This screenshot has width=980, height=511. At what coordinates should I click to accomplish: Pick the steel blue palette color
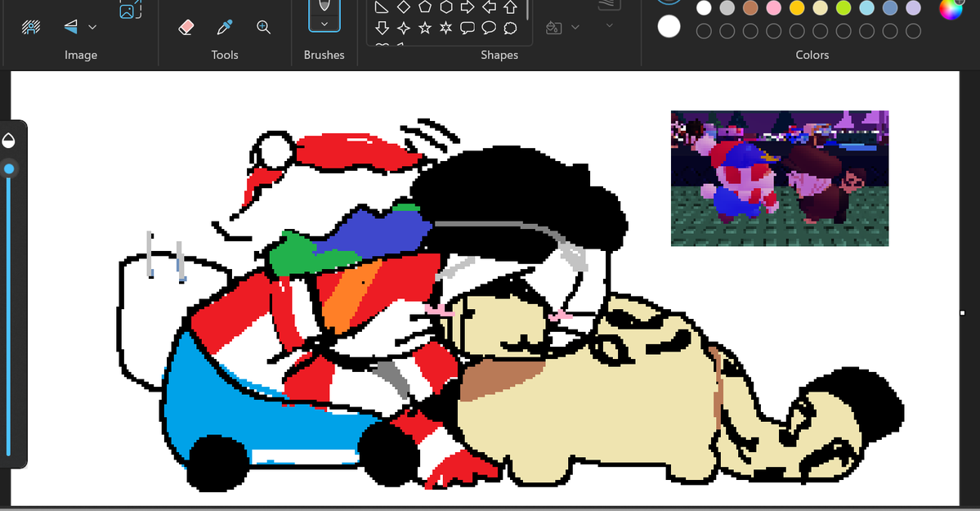pyautogui.click(x=890, y=8)
